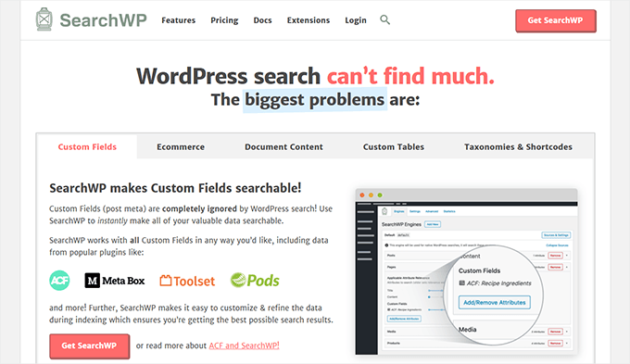
Task: Click the 'completely ignored' bold text
Action: click(x=199, y=208)
